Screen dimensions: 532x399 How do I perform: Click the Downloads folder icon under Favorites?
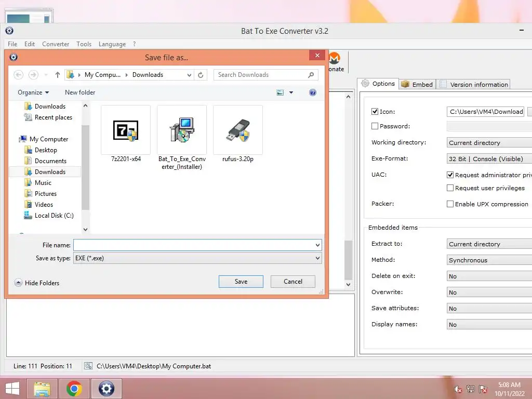click(x=28, y=106)
